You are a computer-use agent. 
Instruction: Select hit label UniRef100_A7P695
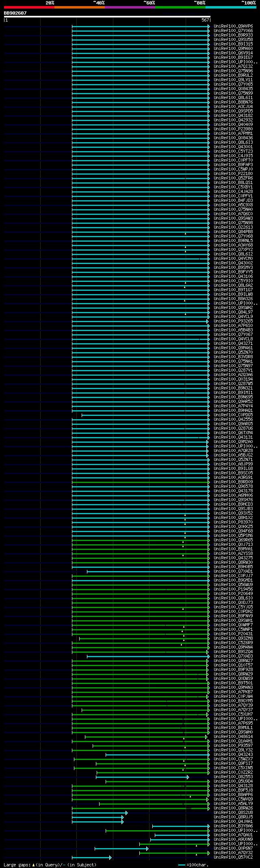click(x=233, y=723)
